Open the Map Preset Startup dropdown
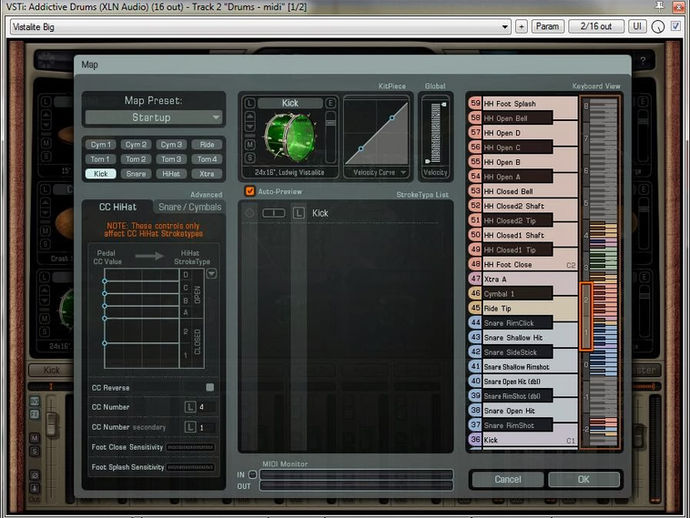The height and width of the screenshot is (518, 690). 154,118
